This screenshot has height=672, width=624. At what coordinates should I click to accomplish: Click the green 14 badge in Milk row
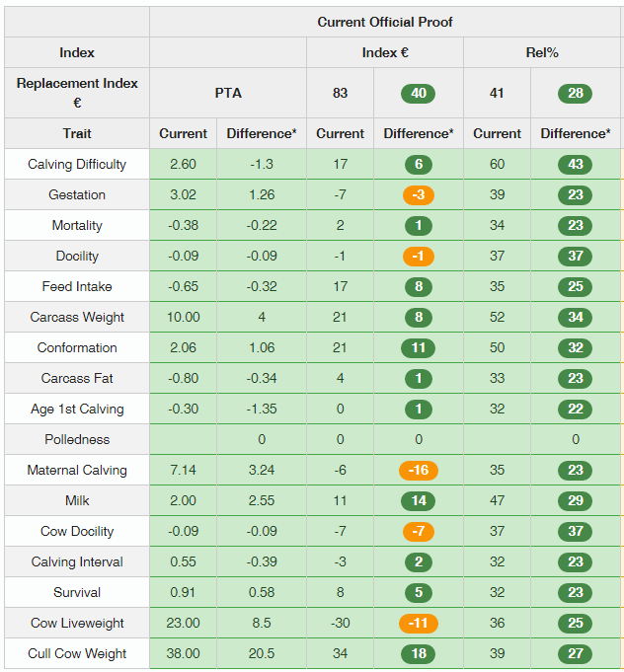tap(419, 500)
